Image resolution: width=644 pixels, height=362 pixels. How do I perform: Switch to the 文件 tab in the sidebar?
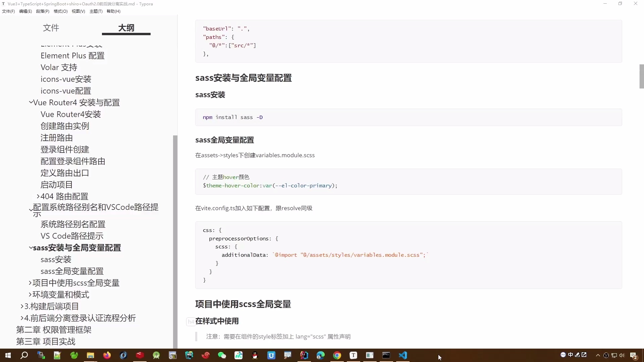point(51,28)
